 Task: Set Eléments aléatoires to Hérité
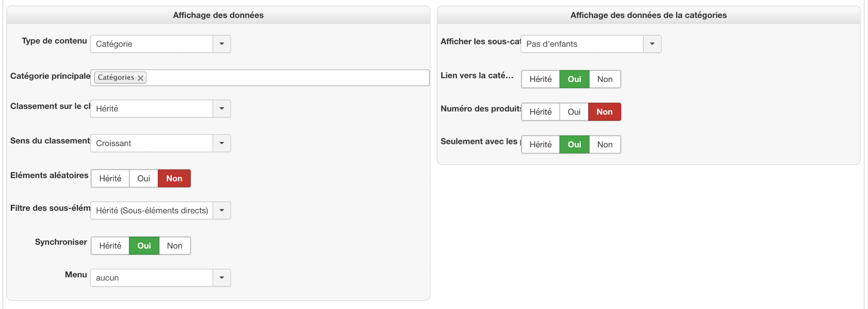(x=110, y=178)
